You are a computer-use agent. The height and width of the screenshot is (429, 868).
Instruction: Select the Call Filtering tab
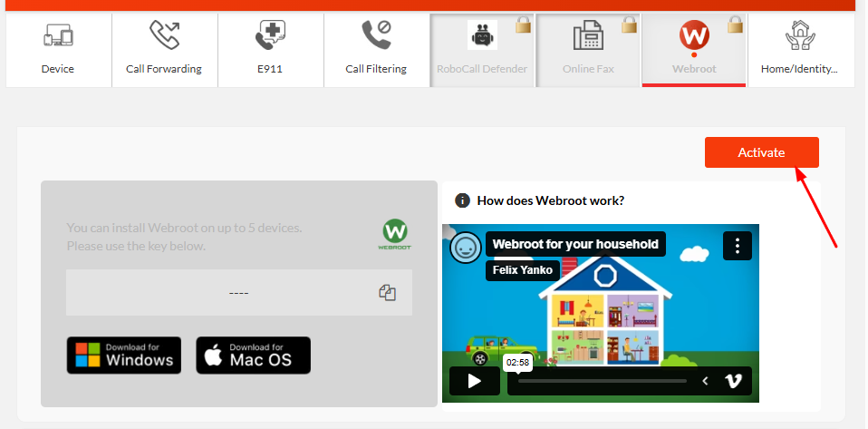click(376, 50)
